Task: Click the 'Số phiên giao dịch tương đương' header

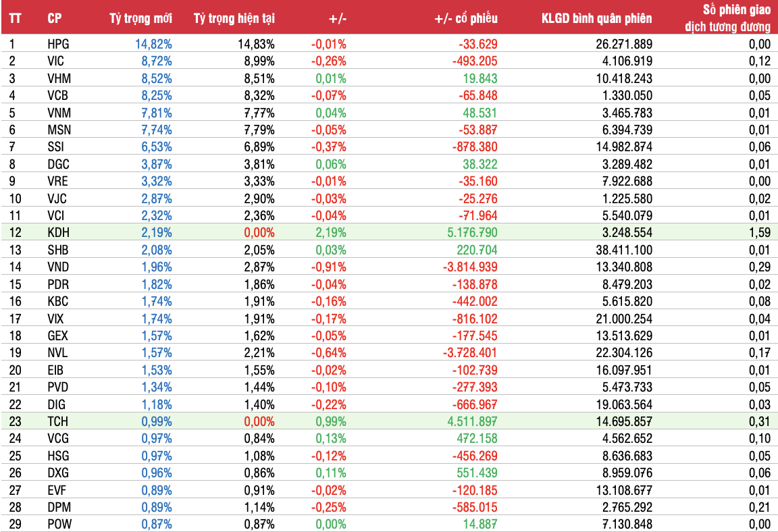Action: (728, 18)
